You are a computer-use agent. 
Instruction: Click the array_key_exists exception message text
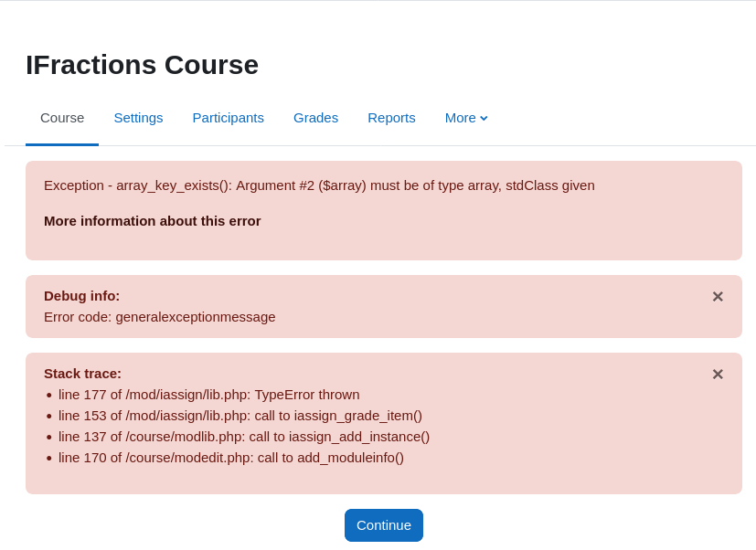coord(319,185)
